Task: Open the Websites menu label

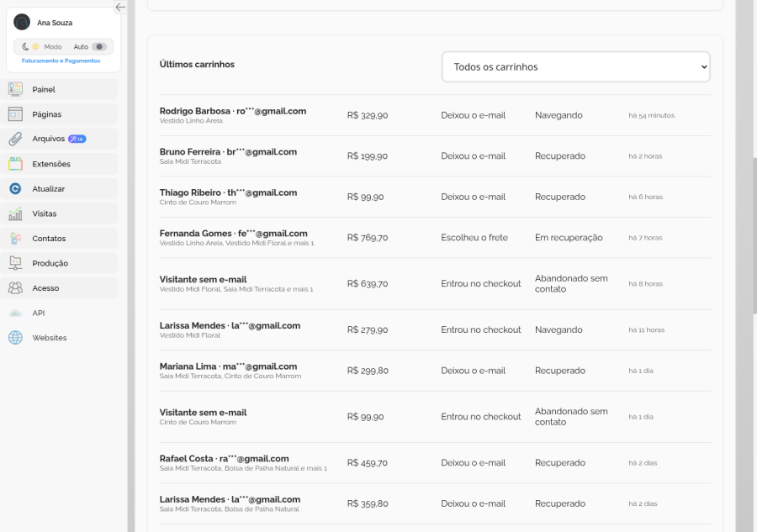Action: [x=50, y=338]
